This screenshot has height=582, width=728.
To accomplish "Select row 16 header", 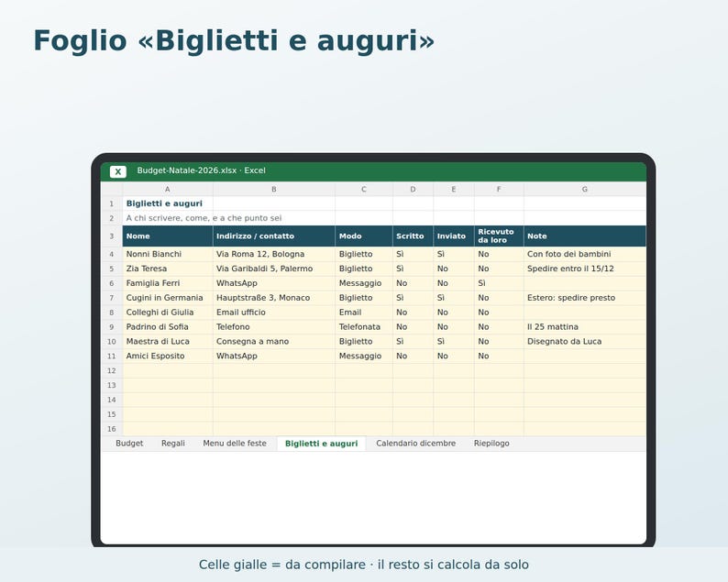I will click(x=112, y=429).
